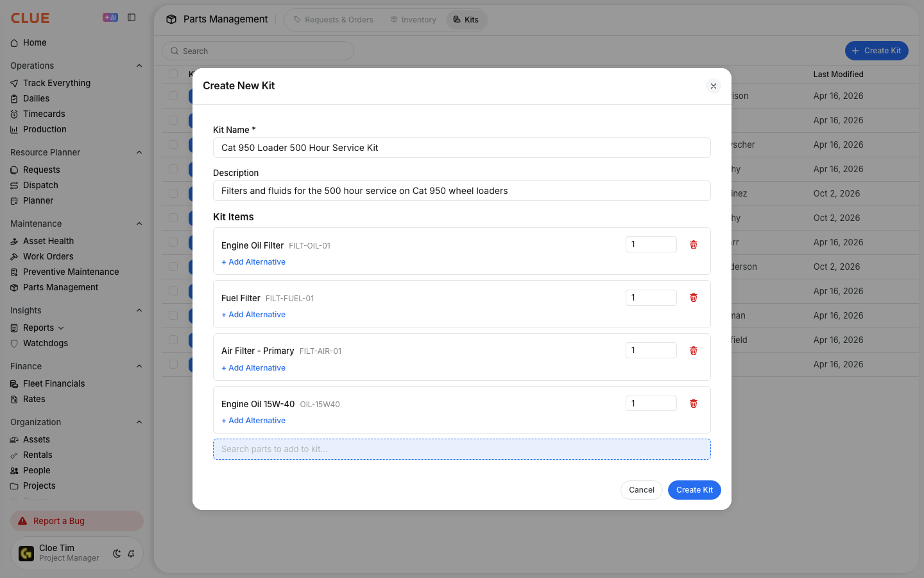
Task: Remove Engine Oil 15W-40 with trash icon
Action: click(694, 403)
